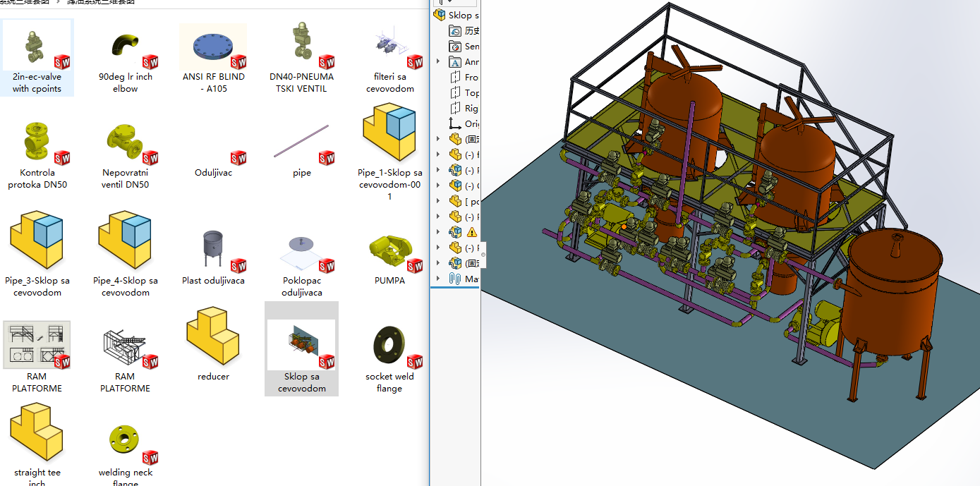This screenshot has width=980, height=486.
Task: Select the DN40-PNEUMATSKI VENTIL valve thumbnail
Action: [x=302, y=45]
